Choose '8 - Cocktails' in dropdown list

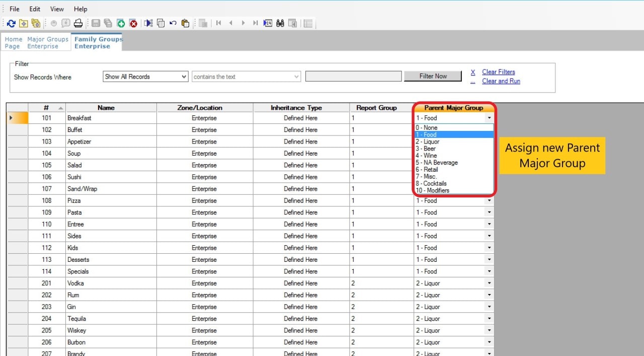click(x=454, y=184)
